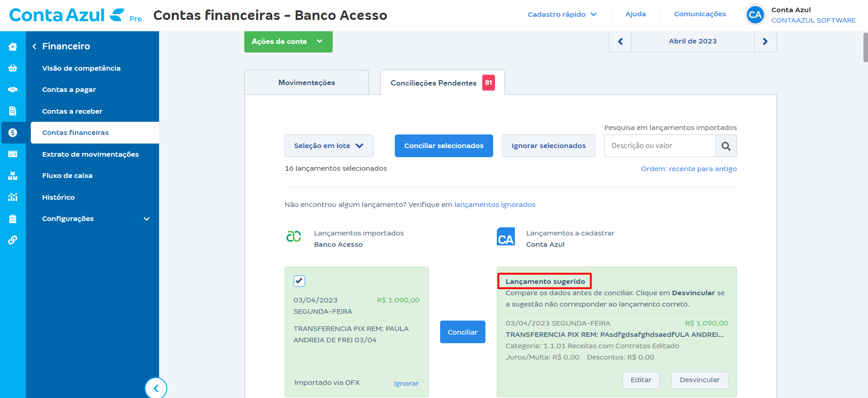Viewport: 868px width, 398px height.
Task: Click the search magnifier icon
Action: pyautogui.click(x=726, y=146)
